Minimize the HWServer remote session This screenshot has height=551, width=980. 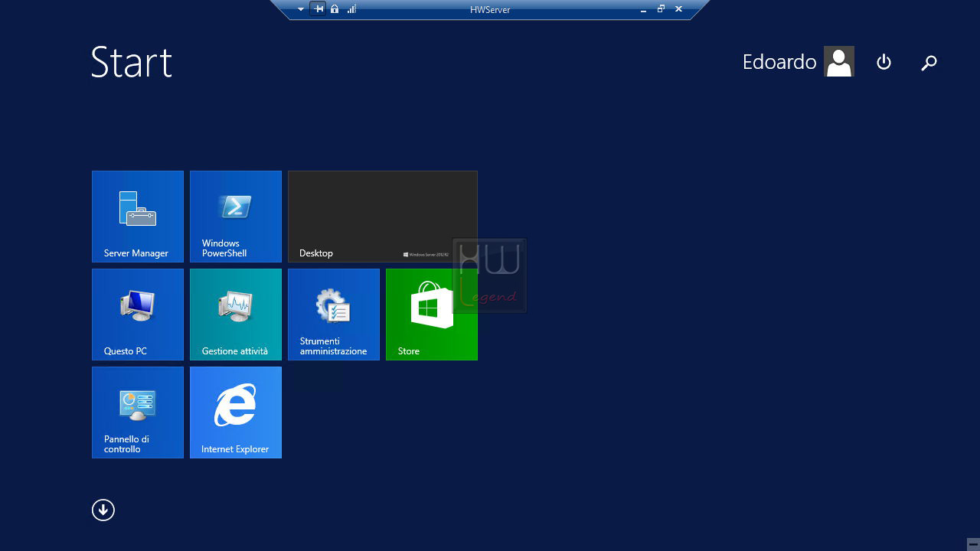pos(644,10)
